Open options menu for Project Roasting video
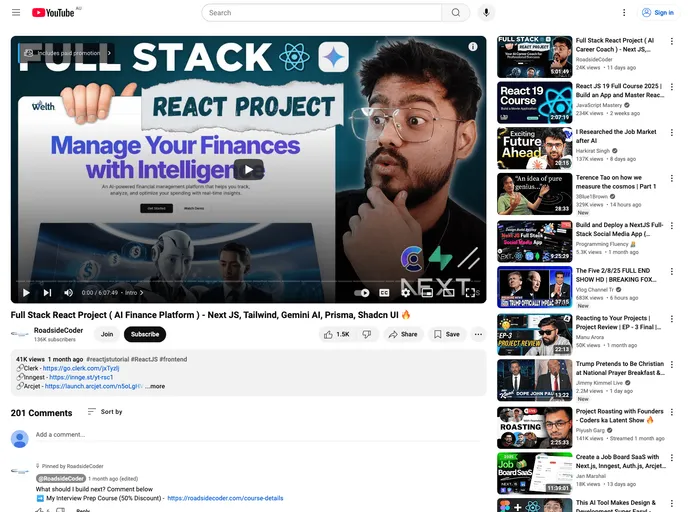 [671, 412]
